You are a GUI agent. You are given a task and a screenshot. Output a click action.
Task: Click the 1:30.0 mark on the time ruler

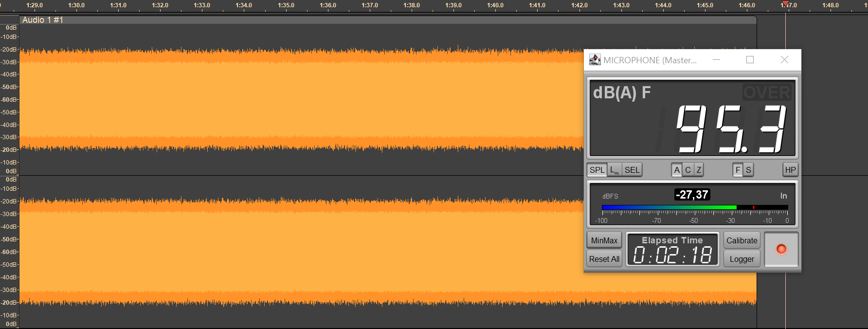[76, 5]
